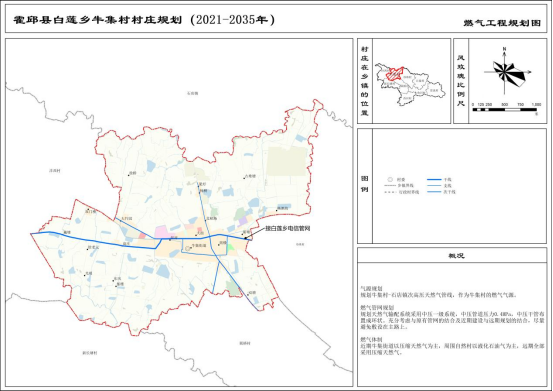Viewport: 553px width, 391px height.
Task: Click the thick blue main line legend sample
Action: click(434, 180)
